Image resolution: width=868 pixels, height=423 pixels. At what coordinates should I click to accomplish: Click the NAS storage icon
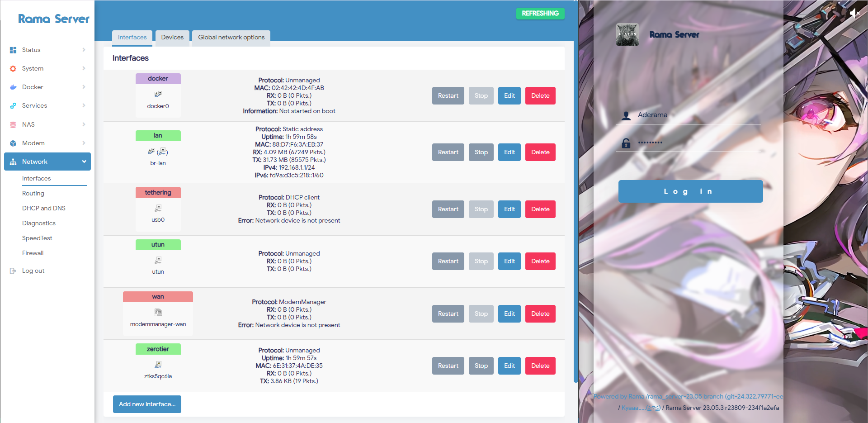coord(13,125)
